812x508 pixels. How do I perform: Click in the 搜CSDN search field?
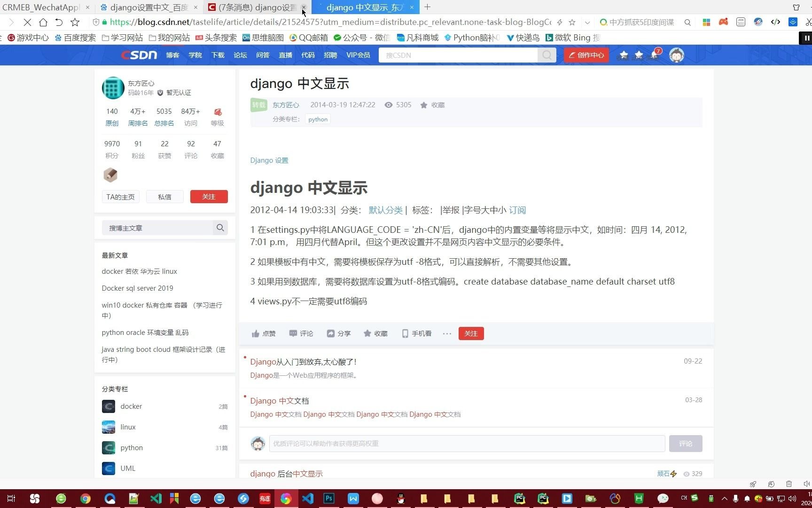458,55
